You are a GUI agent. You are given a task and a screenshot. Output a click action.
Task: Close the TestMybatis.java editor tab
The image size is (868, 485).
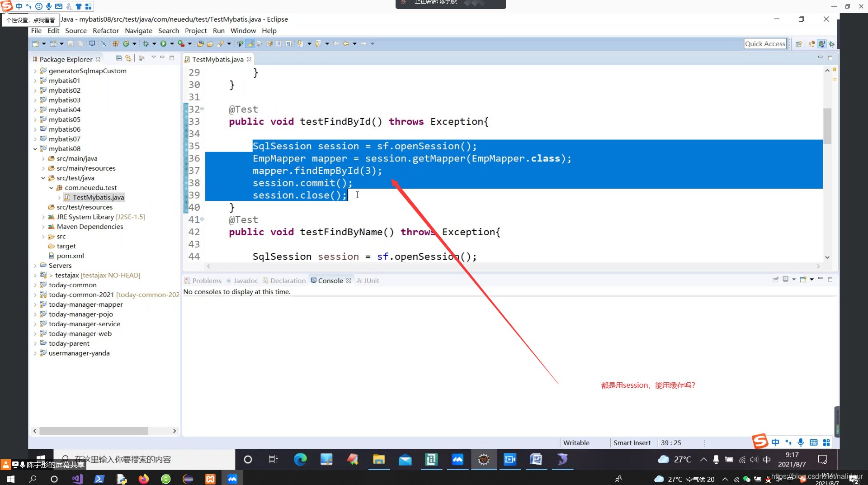point(249,59)
